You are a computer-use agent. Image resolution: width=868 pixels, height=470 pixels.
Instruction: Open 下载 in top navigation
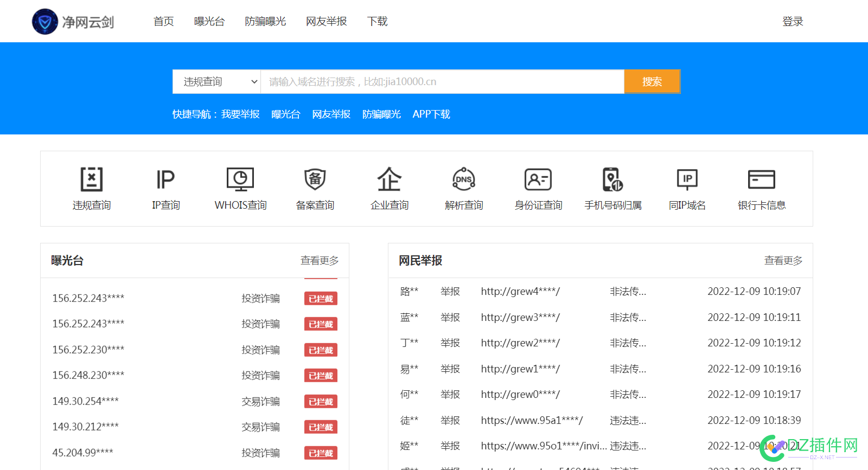(377, 21)
